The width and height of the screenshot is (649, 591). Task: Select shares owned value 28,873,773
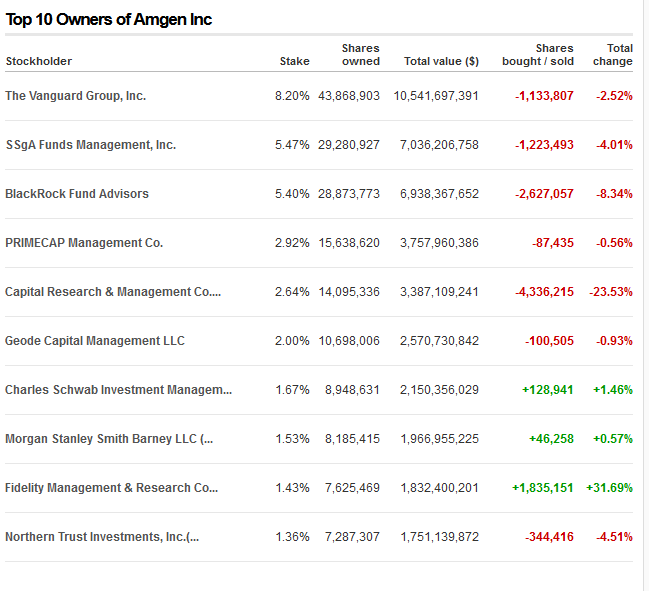point(349,194)
